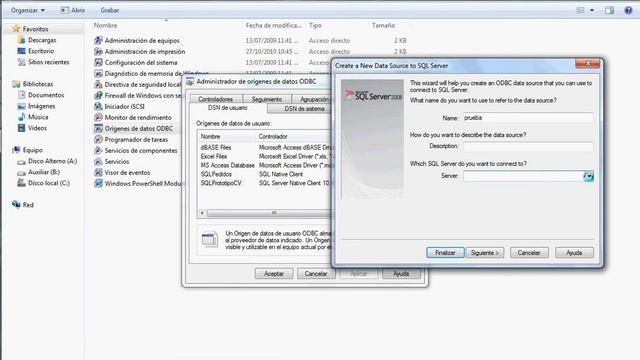Click Cancelar in ODBC administrator

click(x=316, y=273)
